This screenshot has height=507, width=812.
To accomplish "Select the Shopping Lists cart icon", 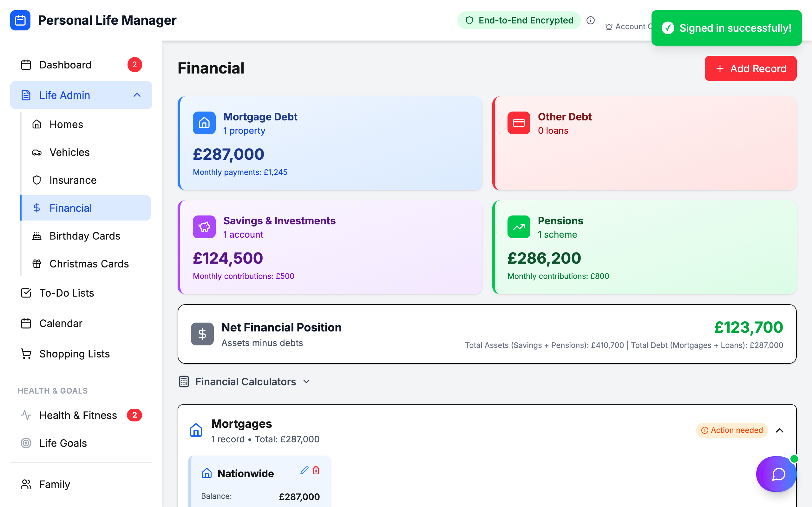I will [x=26, y=353].
